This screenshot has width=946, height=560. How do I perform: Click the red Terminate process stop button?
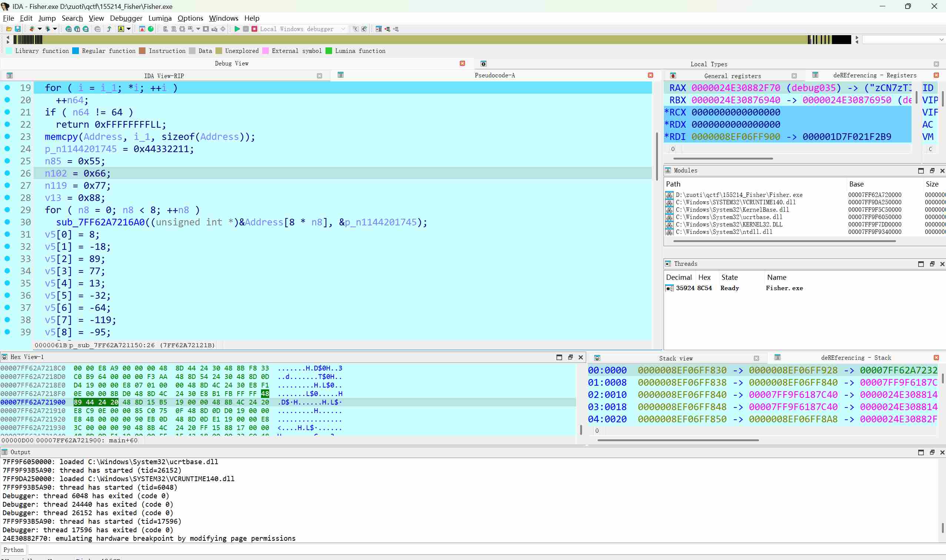[254, 29]
